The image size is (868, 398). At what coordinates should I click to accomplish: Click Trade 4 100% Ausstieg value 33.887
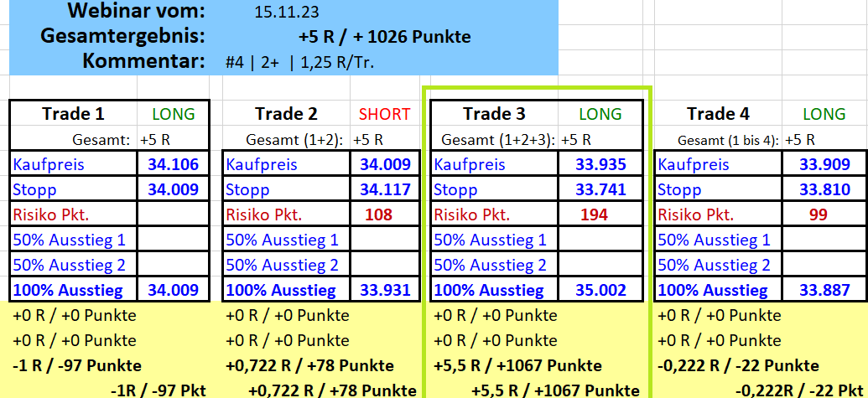pyautogui.click(x=824, y=291)
